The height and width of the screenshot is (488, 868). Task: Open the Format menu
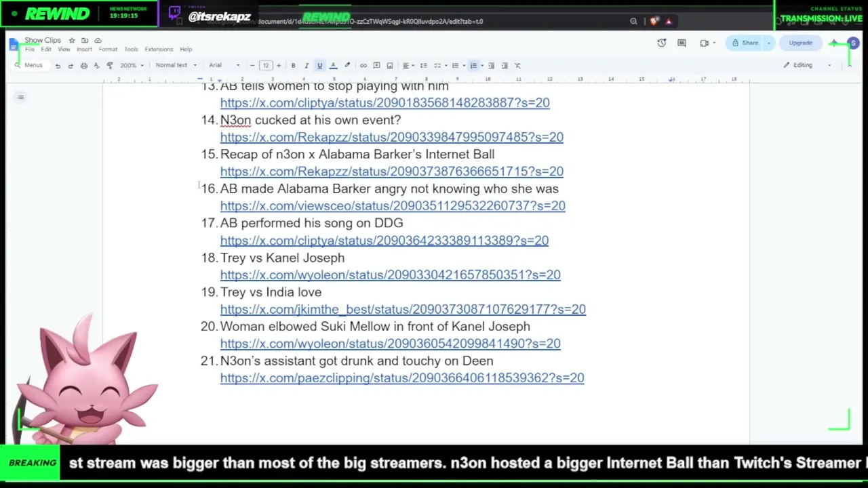(108, 49)
